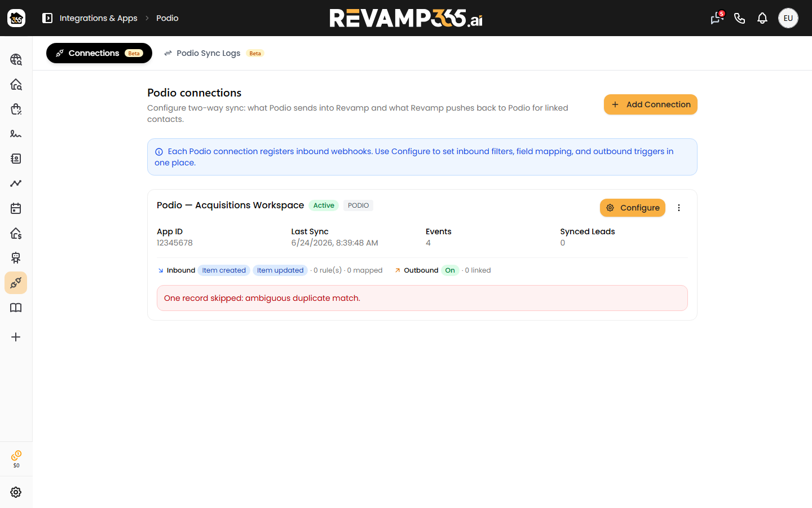
Task: Open the calendar icon in the sidebar
Action: coord(16,208)
